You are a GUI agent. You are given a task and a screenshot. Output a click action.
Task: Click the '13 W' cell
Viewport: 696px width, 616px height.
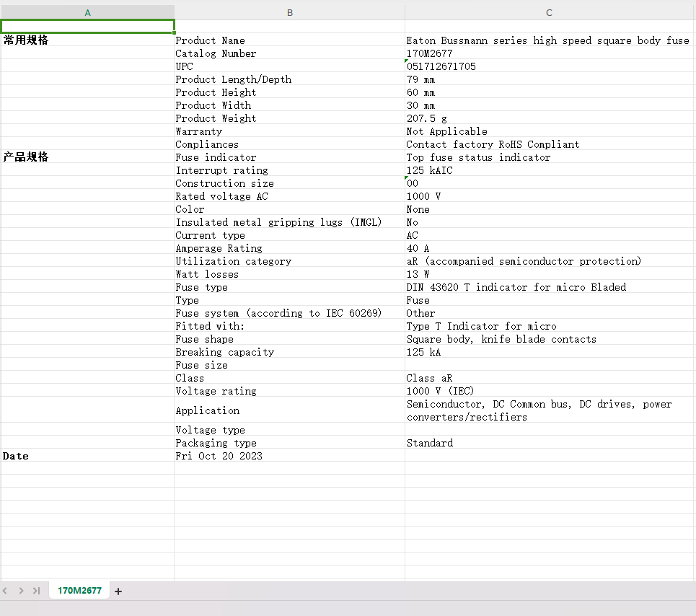[x=549, y=274]
